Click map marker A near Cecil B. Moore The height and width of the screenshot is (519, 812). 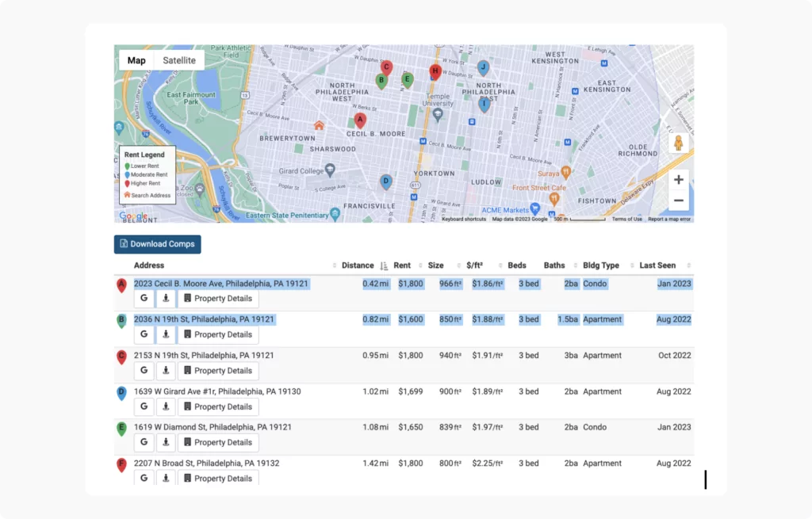pyautogui.click(x=360, y=120)
